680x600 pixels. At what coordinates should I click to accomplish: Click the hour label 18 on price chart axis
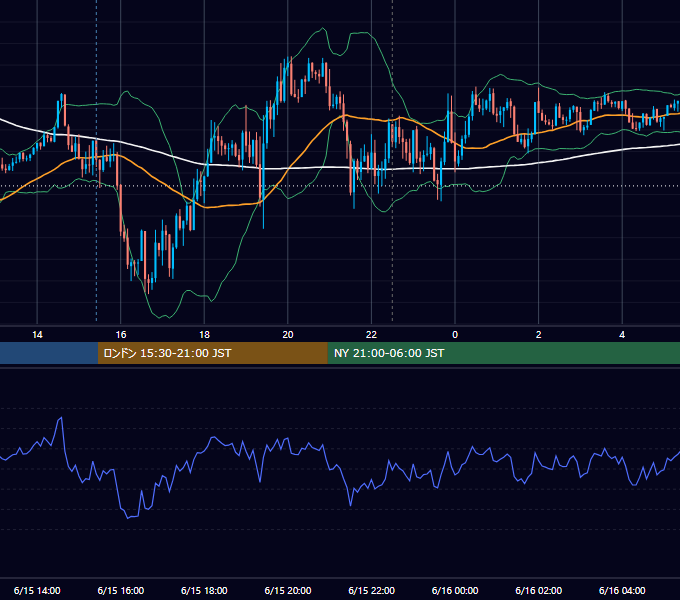pyautogui.click(x=204, y=335)
